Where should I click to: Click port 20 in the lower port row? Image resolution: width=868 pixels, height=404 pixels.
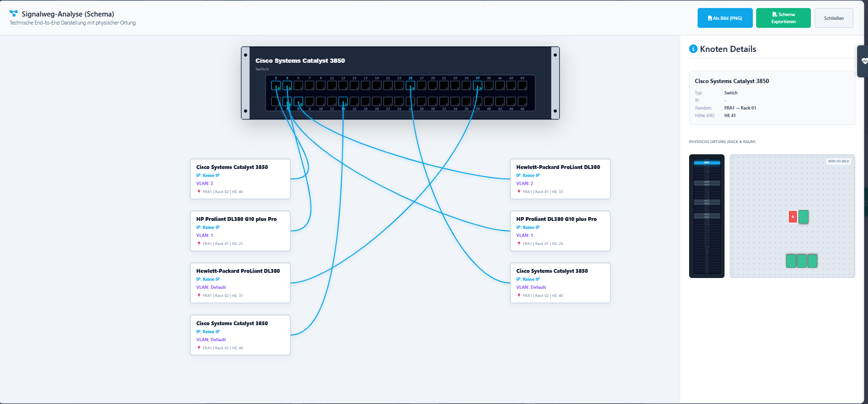377,101
